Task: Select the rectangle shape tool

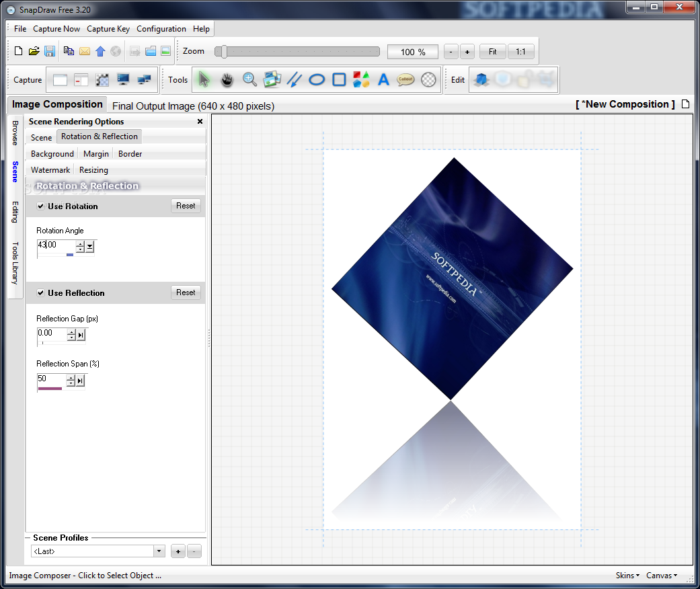Action: (x=340, y=79)
